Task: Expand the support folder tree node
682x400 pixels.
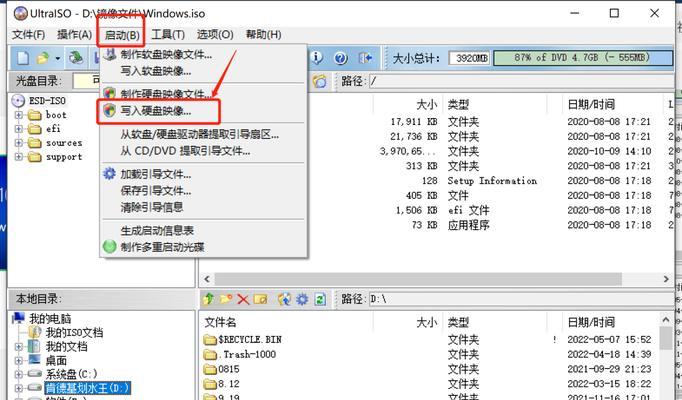Action: coord(19,157)
